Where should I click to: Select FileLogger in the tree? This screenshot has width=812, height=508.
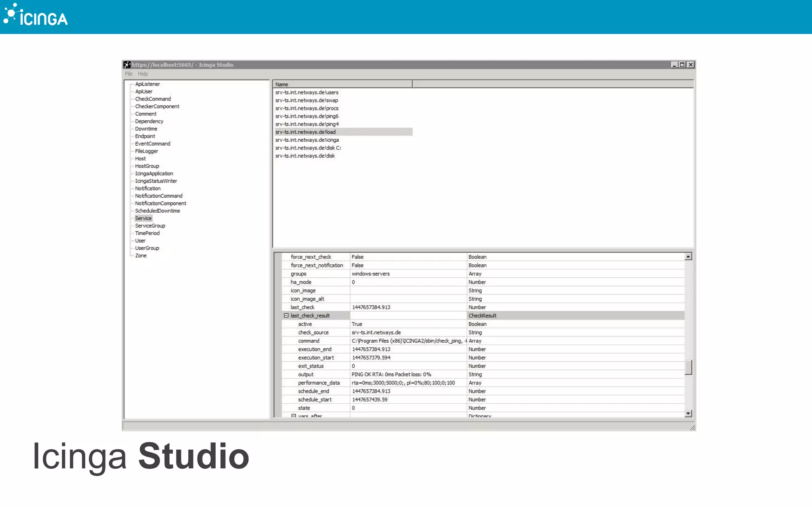[x=146, y=151]
